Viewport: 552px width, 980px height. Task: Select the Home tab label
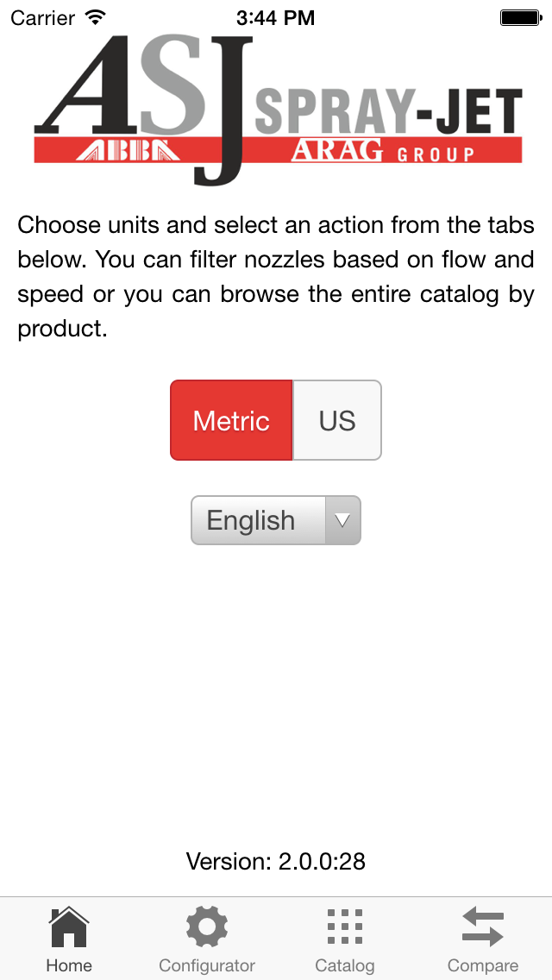pyautogui.click(x=69, y=965)
